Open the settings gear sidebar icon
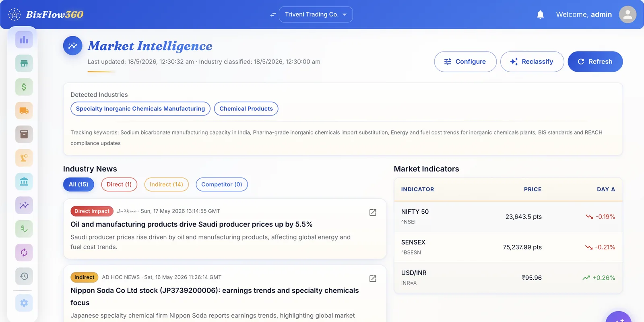The image size is (644, 322). 24,303
